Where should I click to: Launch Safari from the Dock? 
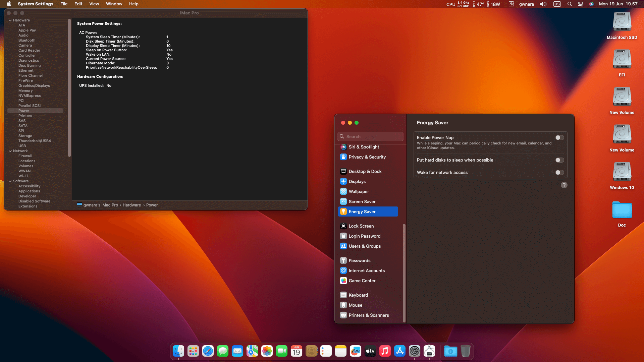click(208, 351)
